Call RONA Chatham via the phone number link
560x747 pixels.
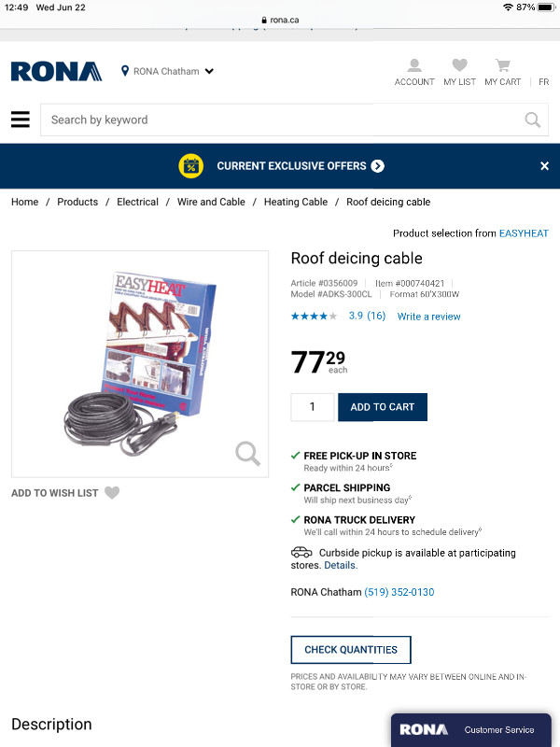tap(398, 592)
